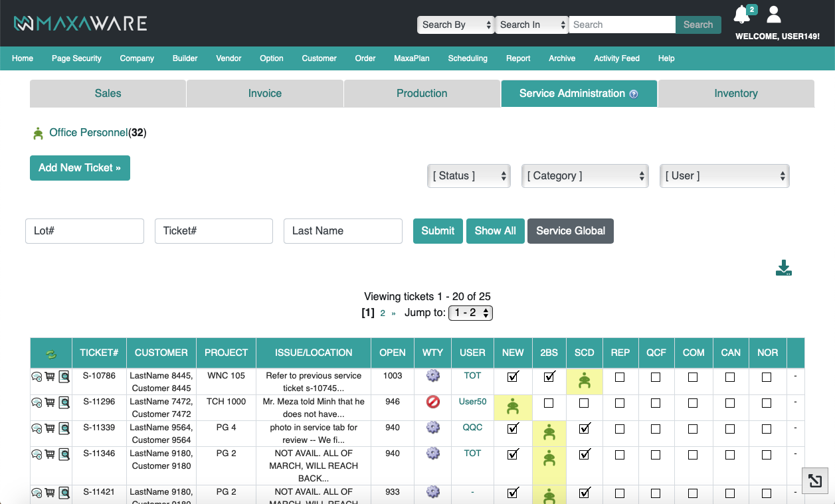Viewport: 835px width, 504px height.
Task: Click the download export icon
Action: [784, 268]
